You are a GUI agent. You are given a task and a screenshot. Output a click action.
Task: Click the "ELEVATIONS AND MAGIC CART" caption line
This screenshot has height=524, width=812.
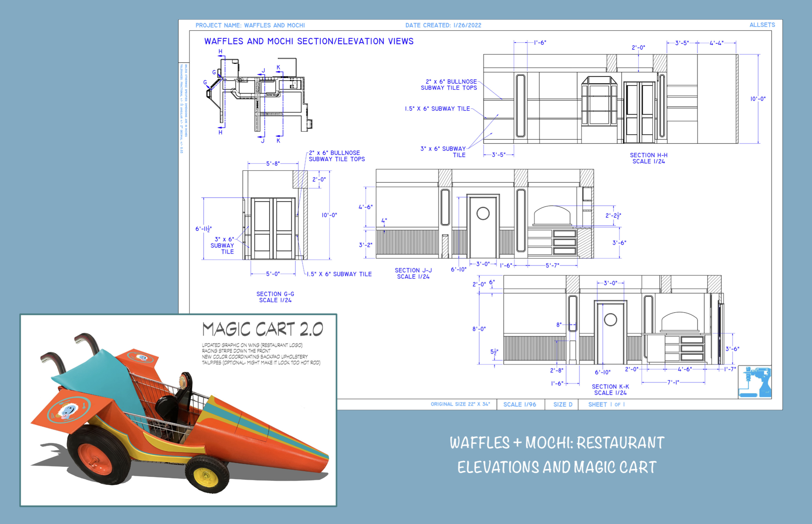click(557, 467)
